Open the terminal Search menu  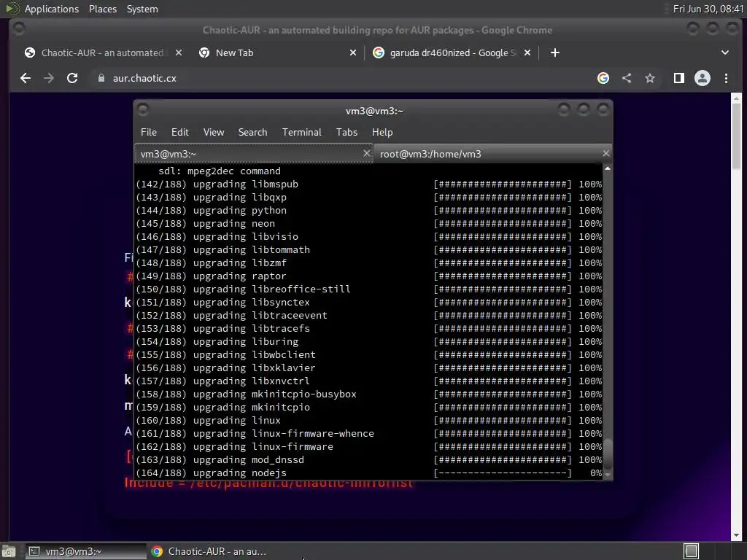pyautogui.click(x=252, y=133)
